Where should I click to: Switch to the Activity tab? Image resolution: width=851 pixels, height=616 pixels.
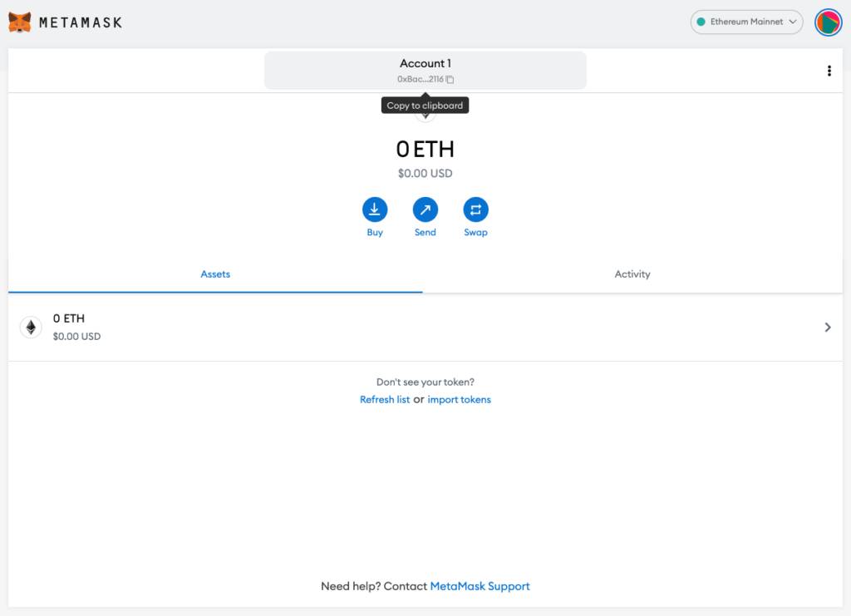point(632,274)
